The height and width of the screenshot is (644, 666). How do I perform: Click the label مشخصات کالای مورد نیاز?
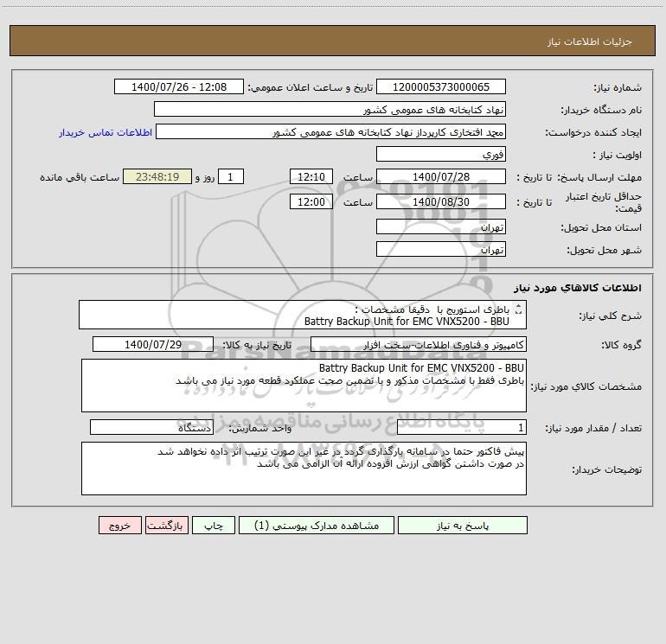[x=586, y=386]
